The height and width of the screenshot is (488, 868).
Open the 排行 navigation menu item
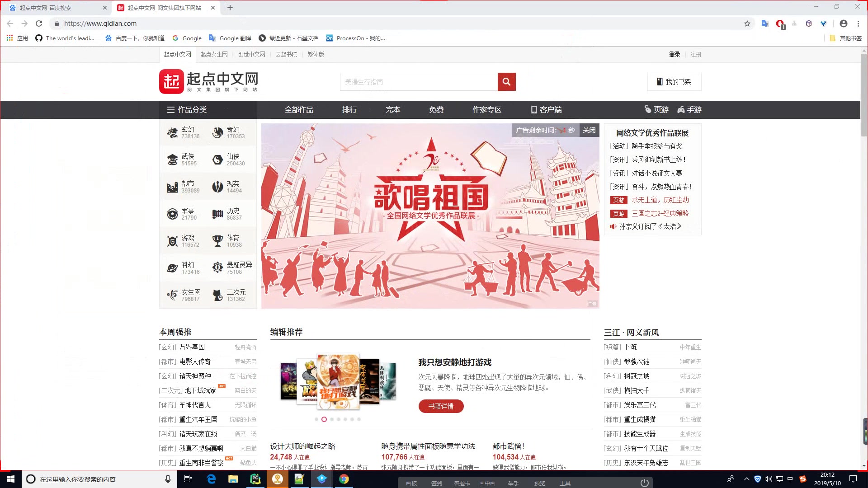coord(349,110)
